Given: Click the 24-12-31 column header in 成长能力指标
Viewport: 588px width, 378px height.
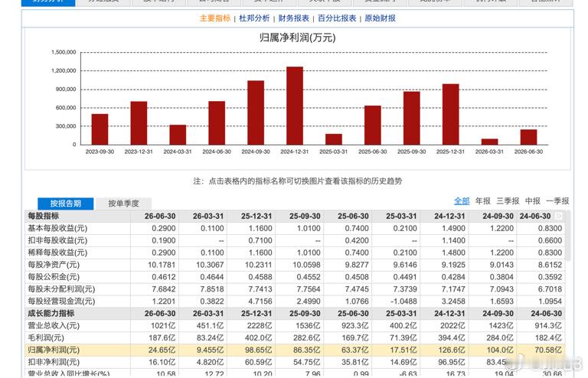Looking at the screenshot, I should [449, 314].
